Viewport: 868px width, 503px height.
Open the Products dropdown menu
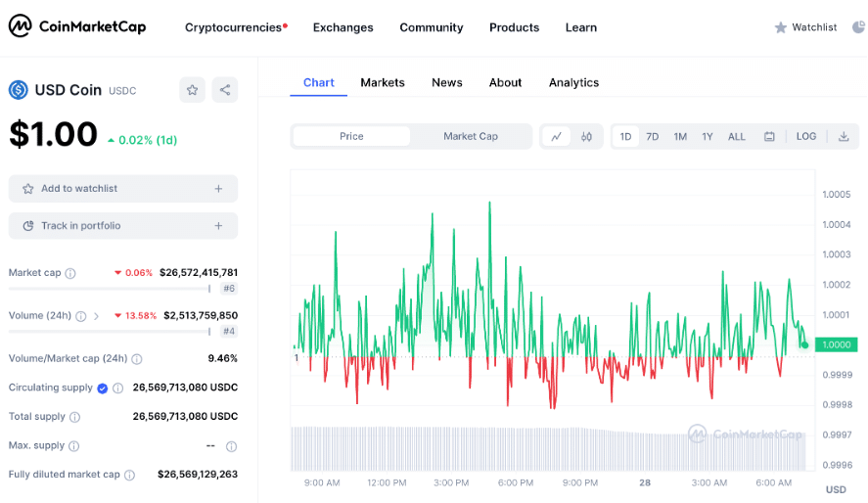pyautogui.click(x=514, y=27)
